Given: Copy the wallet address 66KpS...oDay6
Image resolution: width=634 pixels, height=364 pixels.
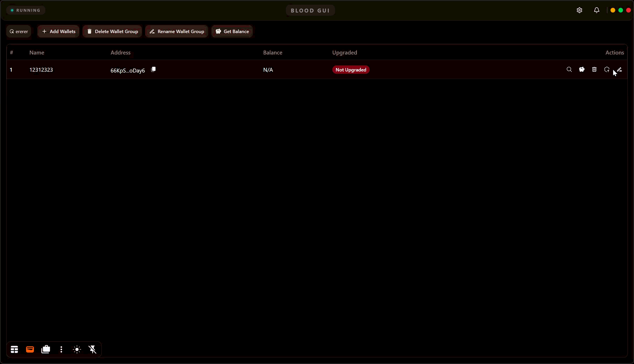Looking at the screenshot, I should [x=153, y=70].
